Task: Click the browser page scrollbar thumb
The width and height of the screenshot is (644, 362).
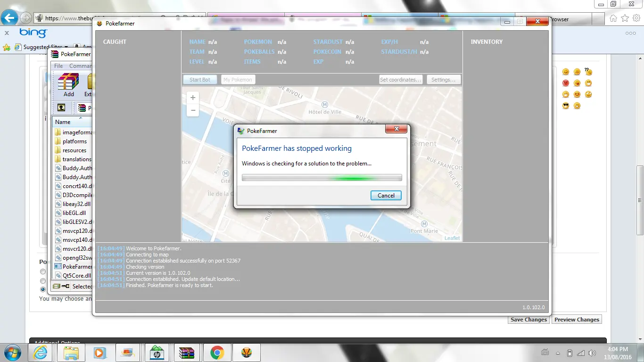Action: tap(640, 200)
